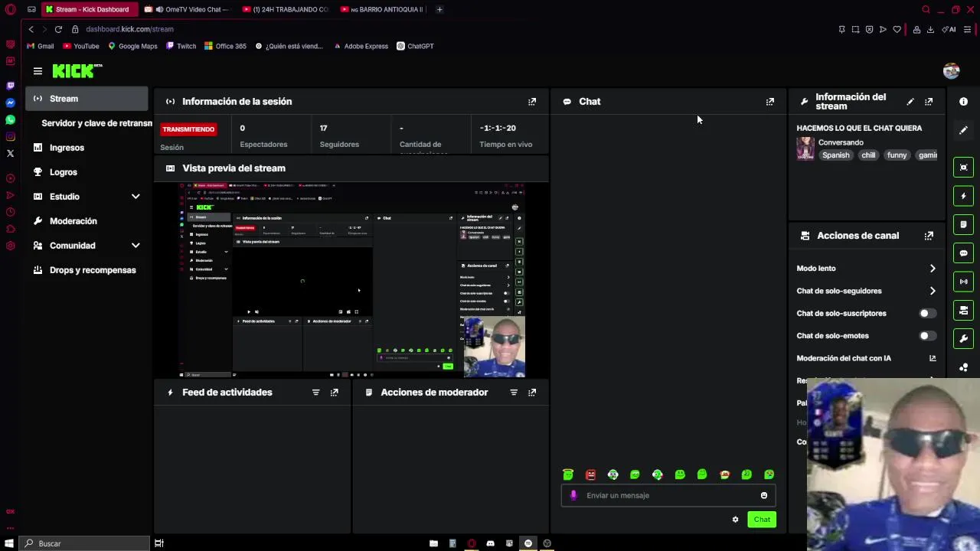Insert the halo emote first in the row
This screenshot has width=980, height=551.
click(568, 474)
